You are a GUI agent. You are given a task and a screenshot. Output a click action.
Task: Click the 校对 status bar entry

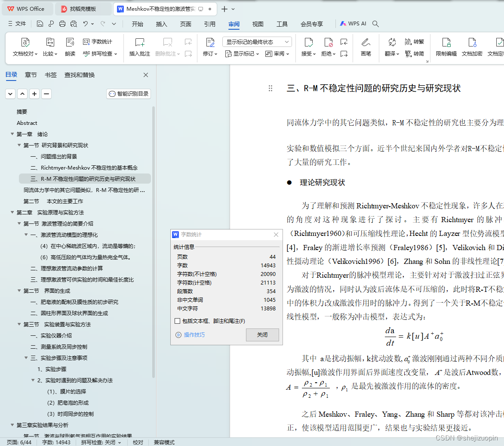(138, 443)
